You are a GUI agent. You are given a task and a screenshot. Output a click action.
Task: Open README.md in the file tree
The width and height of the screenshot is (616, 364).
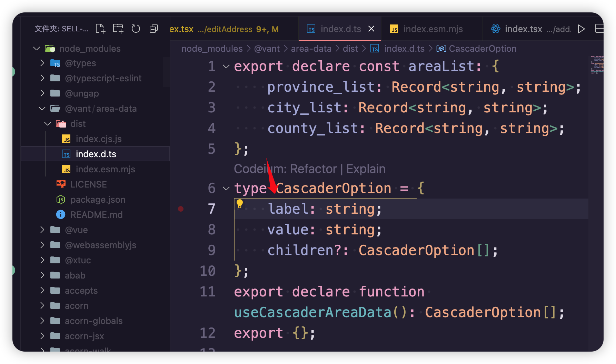click(95, 215)
